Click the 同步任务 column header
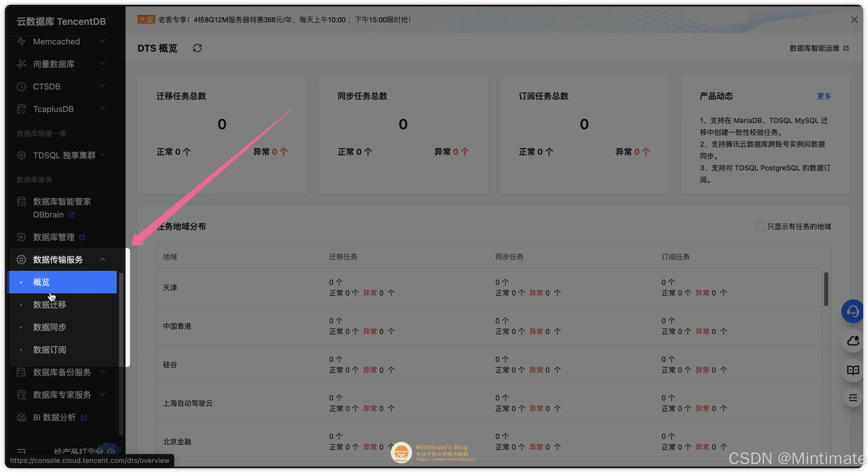 tap(509, 257)
